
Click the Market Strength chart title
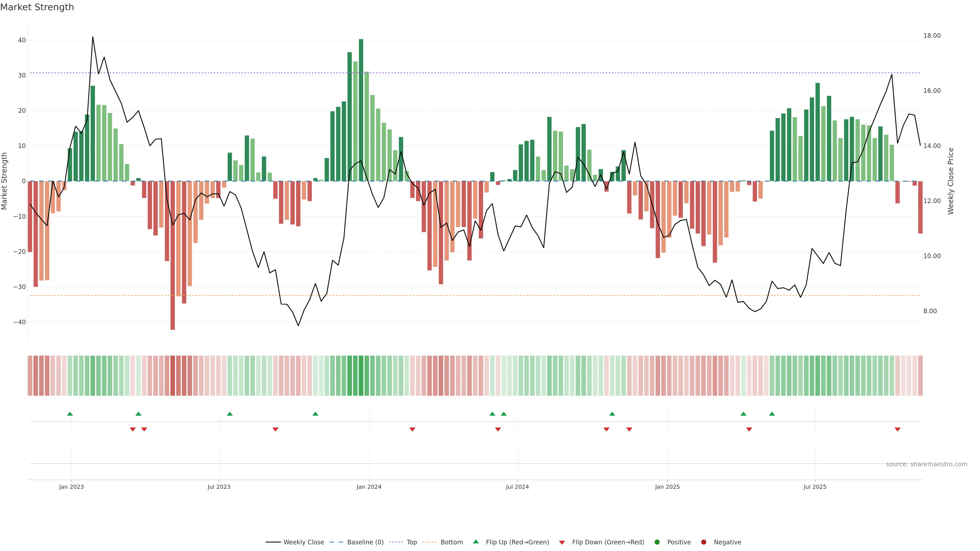point(37,7)
